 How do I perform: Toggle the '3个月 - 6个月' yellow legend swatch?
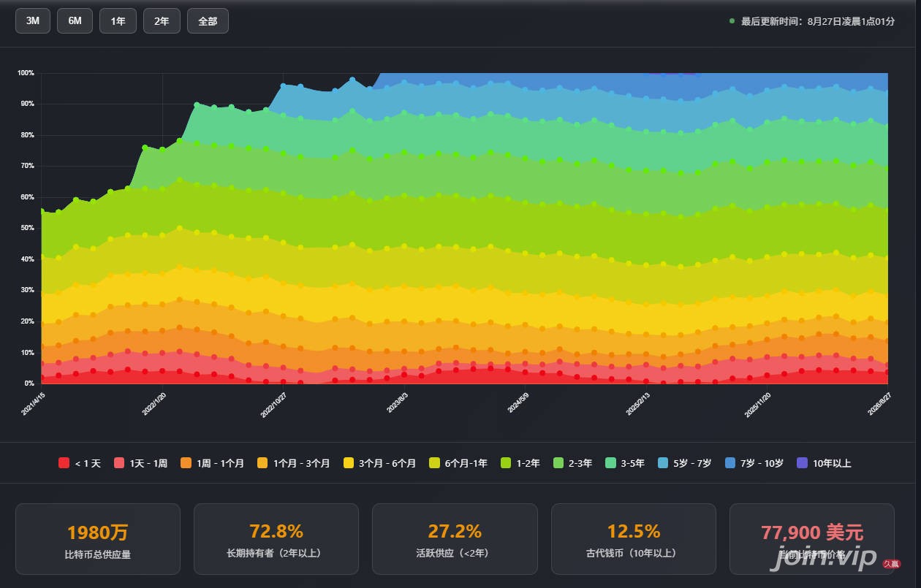[x=348, y=463]
